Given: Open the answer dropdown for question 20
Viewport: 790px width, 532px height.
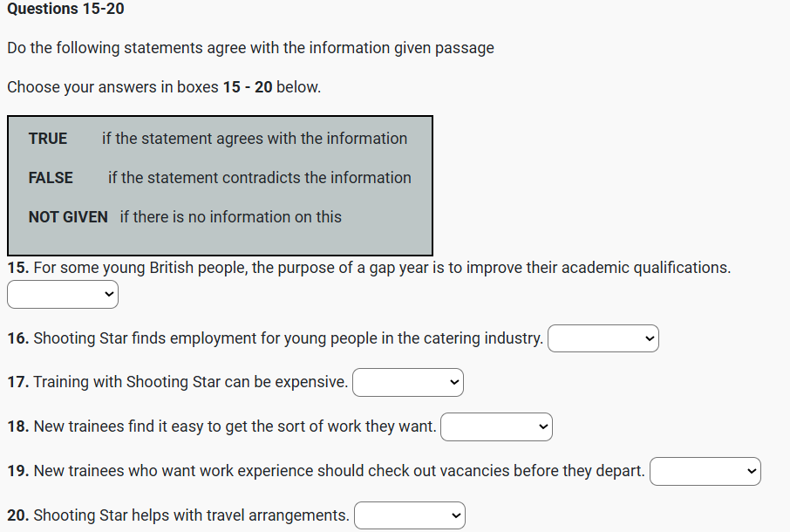Looking at the screenshot, I should click(x=409, y=515).
